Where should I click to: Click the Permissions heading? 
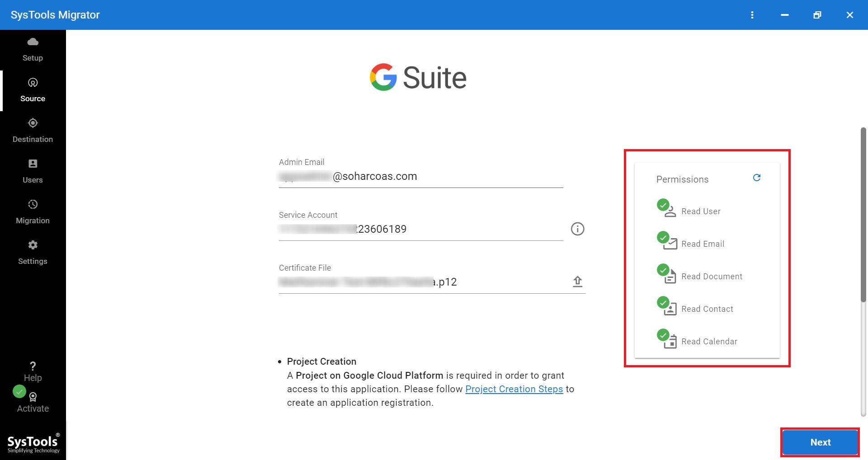(682, 179)
